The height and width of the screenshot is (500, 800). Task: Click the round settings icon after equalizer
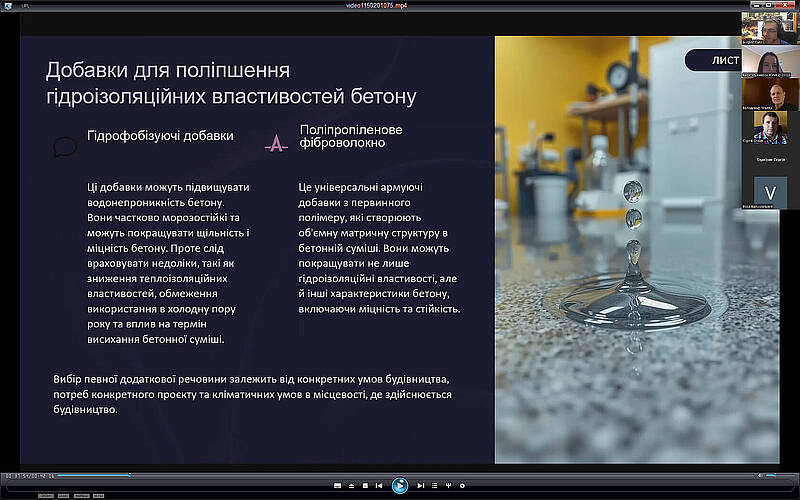(x=462, y=486)
